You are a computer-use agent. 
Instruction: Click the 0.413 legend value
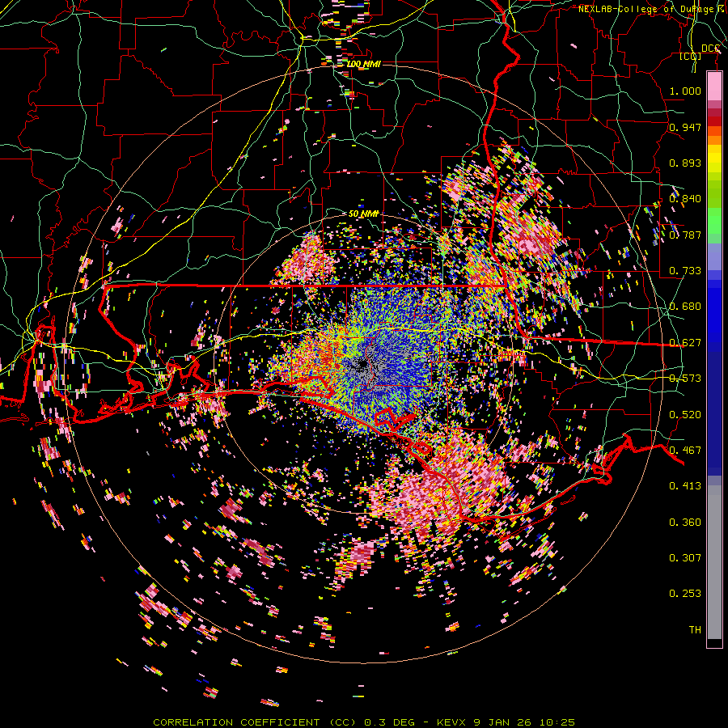[685, 486]
